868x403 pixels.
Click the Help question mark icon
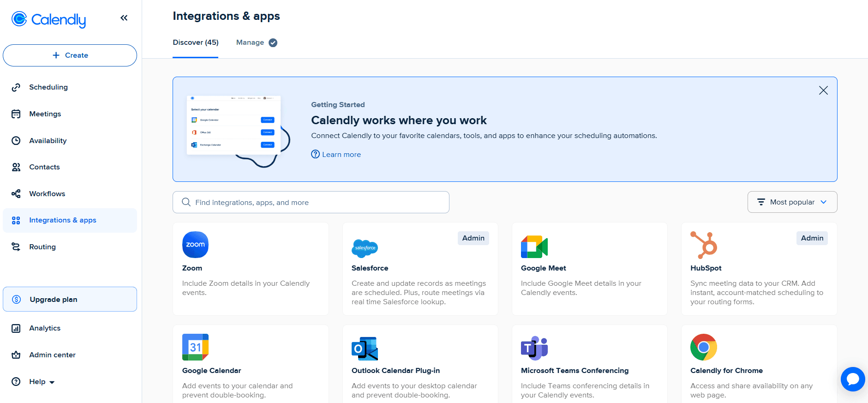pyautogui.click(x=16, y=382)
